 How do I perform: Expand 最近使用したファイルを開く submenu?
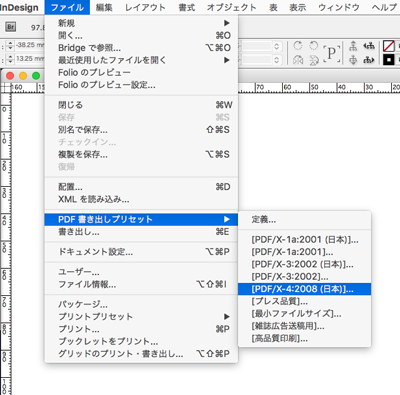tap(227, 60)
